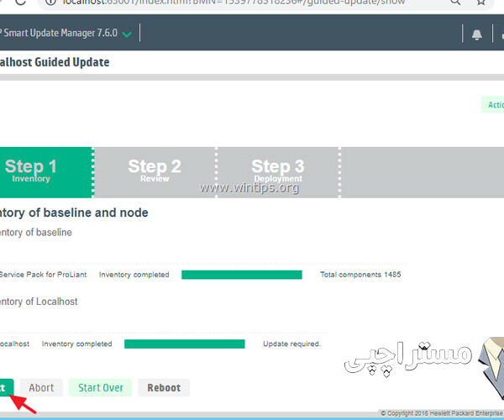This screenshot has width=504, height=420.
Task: Click the bookmark star icon
Action: [480, 2]
